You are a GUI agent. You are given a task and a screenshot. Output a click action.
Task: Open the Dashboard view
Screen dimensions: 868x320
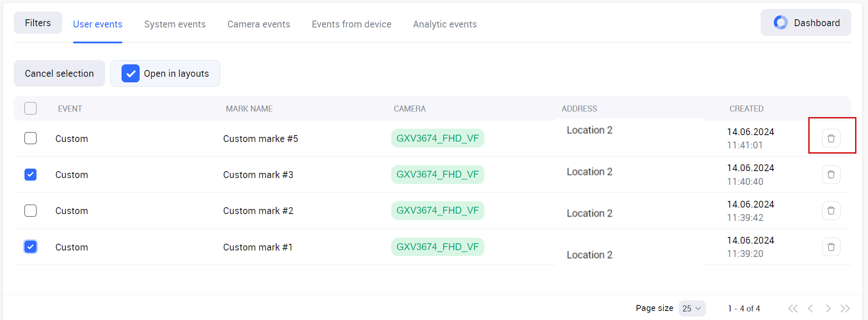point(806,23)
